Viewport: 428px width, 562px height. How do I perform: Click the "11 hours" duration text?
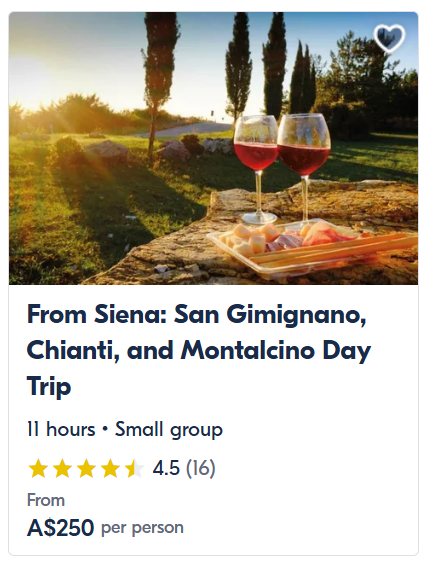[61, 429]
